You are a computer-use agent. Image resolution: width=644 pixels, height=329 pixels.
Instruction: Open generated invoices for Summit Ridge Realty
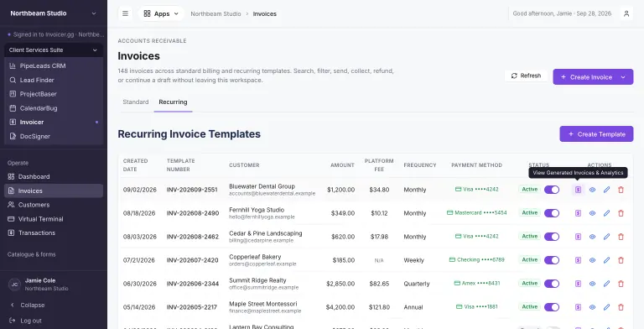[578, 284]
